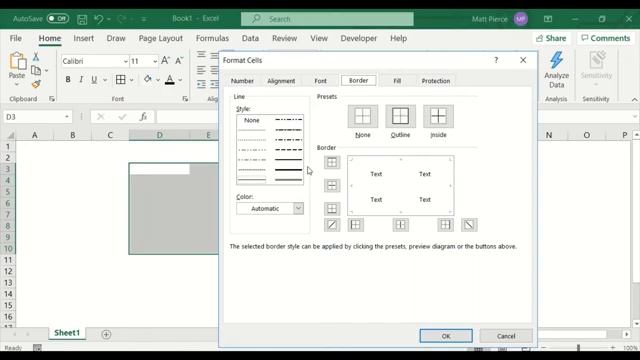The image size is (640, 360).
Task: Click the zoom slider in status bar
Action: pyautogui.click(x=578, y=348)
